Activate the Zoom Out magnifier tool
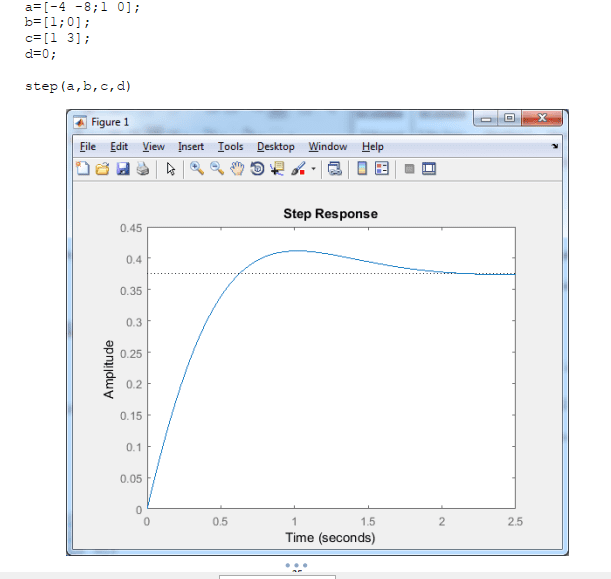Viewport: 611px width, 579px height. 217,169
